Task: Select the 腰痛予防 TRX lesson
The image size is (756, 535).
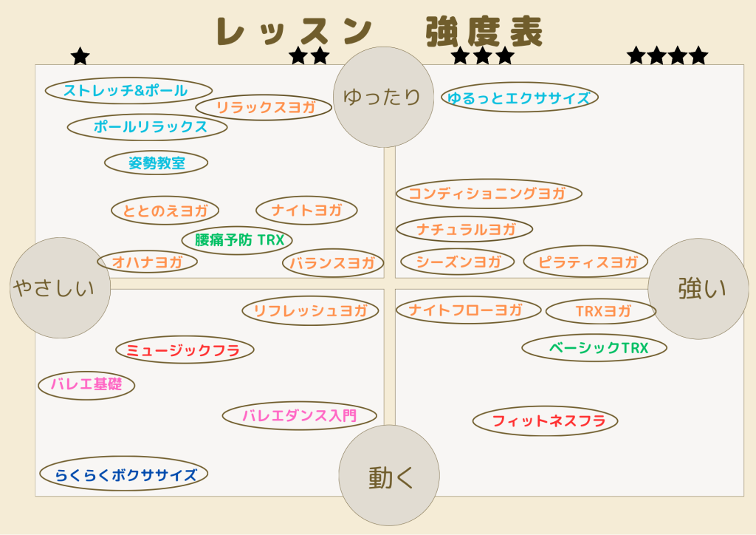Action: tap(237, 240)
